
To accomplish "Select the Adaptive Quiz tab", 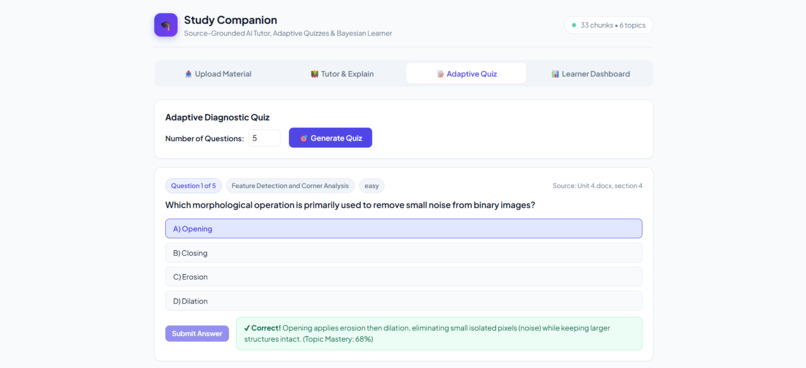I will [x=466, y=73].
